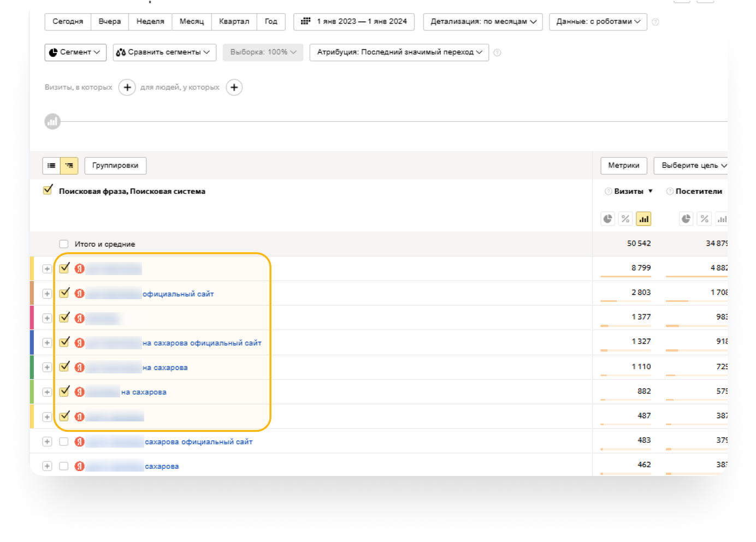Click pink color marker of 1 377 row

[x=32, y=318]
